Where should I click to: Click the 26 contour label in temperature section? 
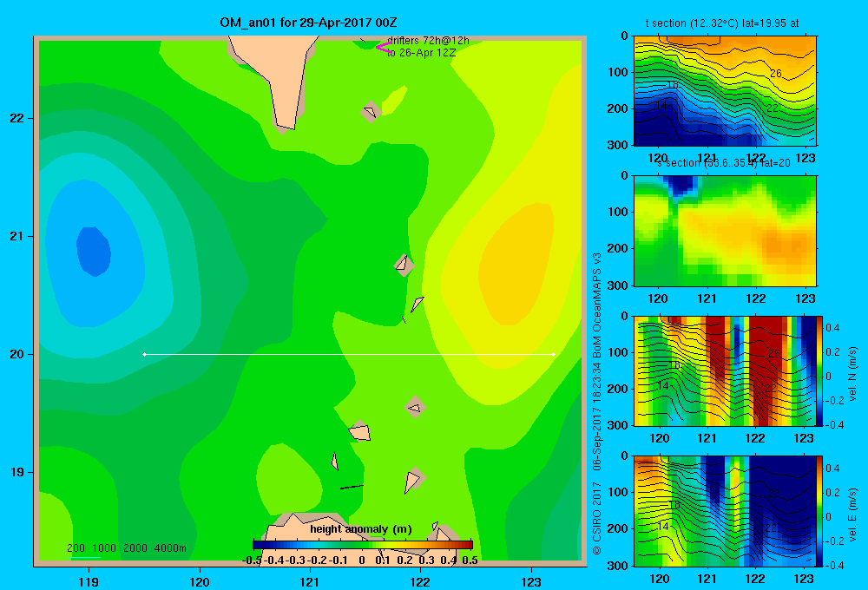click(x=775, y=74)
